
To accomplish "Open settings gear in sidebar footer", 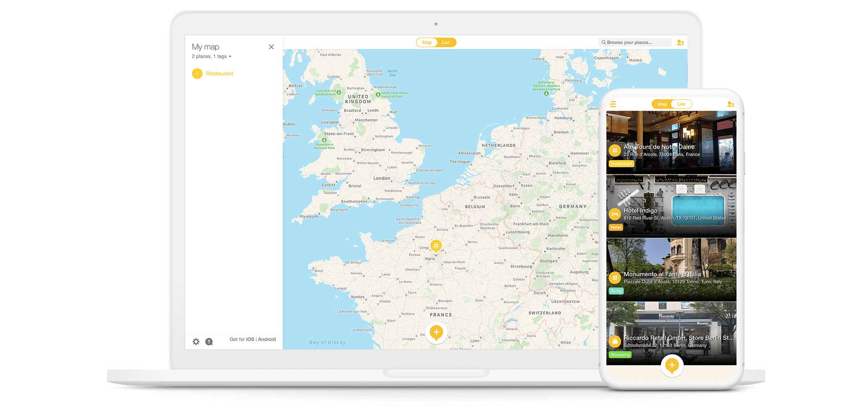I will coord(196,342).
